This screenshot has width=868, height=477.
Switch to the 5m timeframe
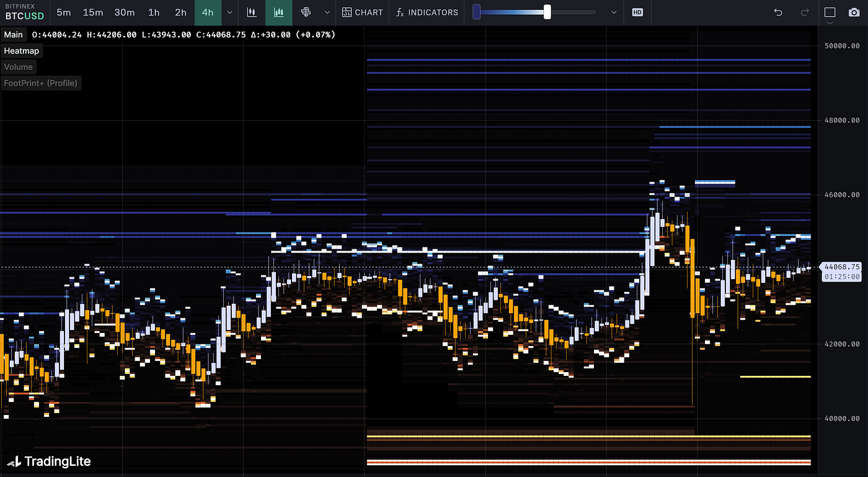pos(63,12)
